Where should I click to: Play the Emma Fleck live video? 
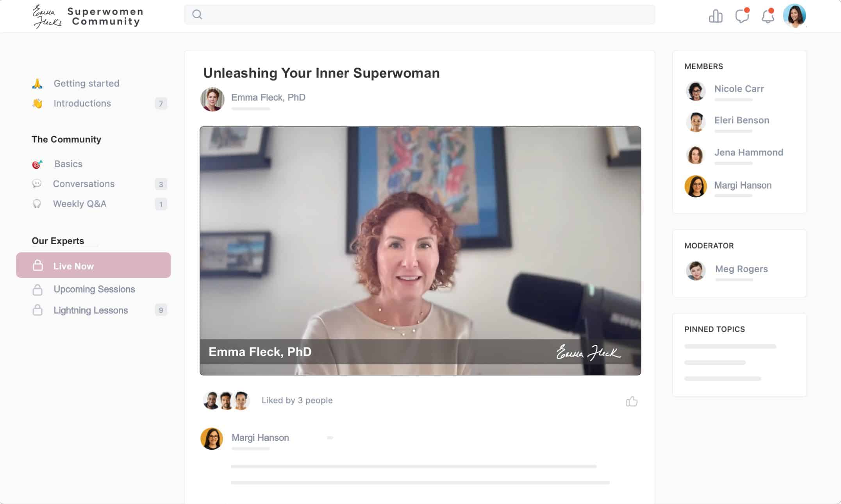[x=420, y=251]
